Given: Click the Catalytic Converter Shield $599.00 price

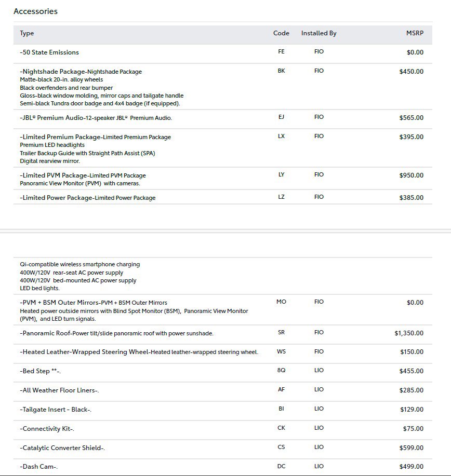Looking at the screenshot, I should pos(411,448).
